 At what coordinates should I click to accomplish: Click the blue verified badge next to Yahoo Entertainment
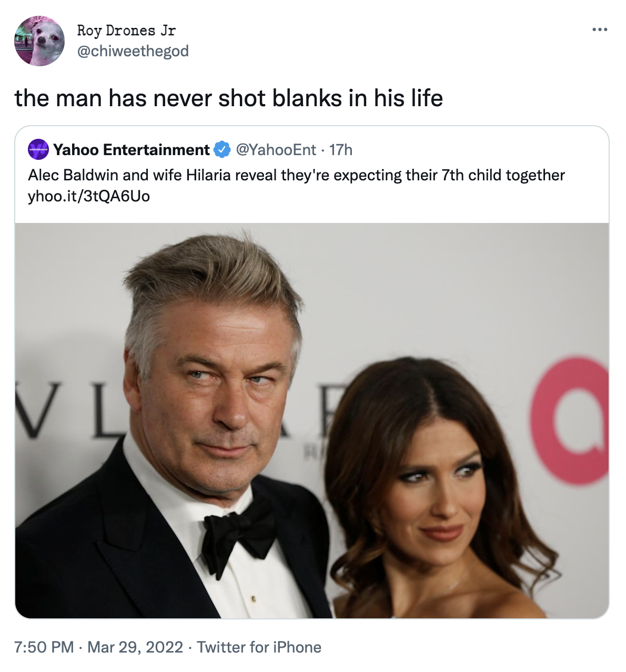click(221, 149)
